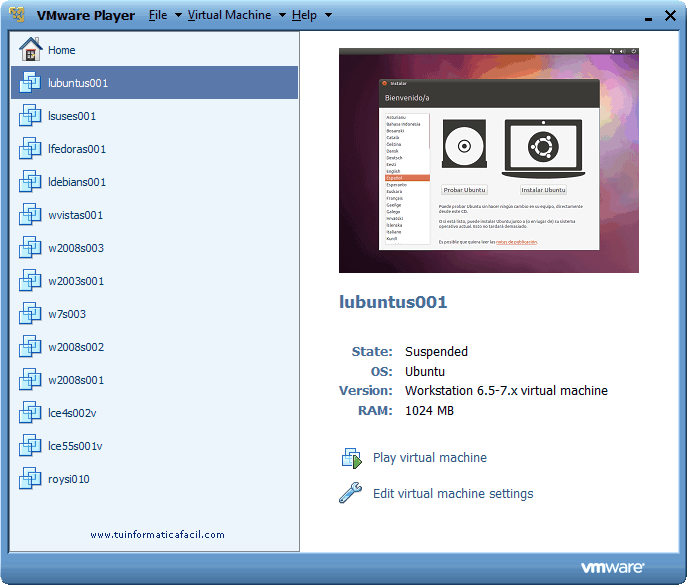This screenshot has height=585, width=687.
Task: Select wvistas001 in the VM list
Action: click(154, 215)
